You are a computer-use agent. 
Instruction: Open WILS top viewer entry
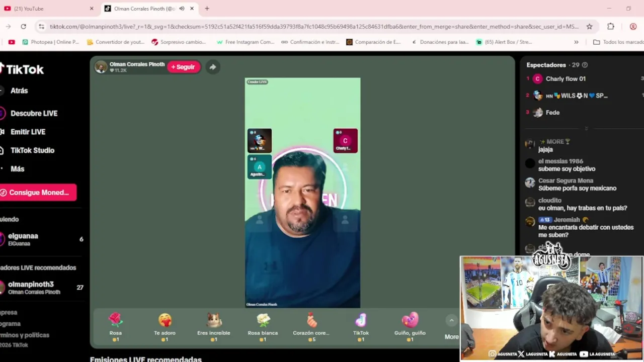(x=577, y=96)
